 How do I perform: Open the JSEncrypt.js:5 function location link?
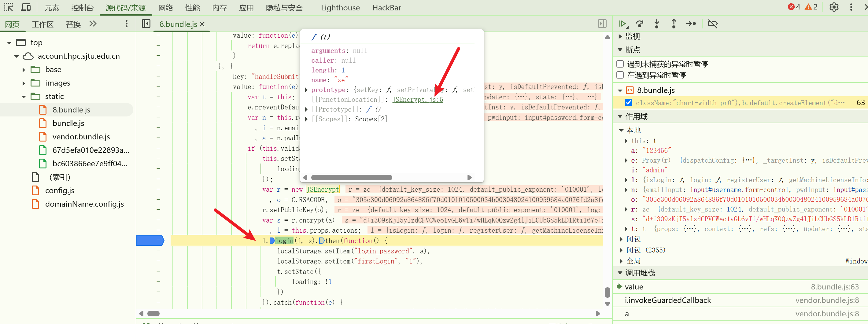click(x=417, y=100)
